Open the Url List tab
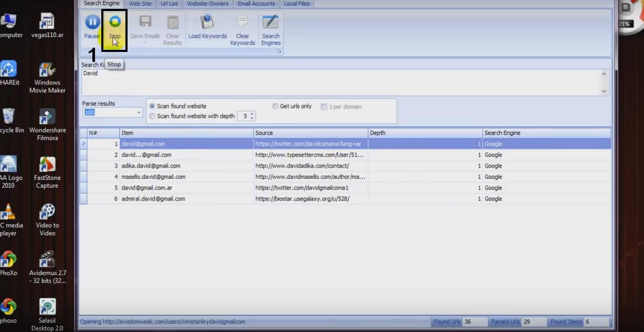 [x=169, y=4]
